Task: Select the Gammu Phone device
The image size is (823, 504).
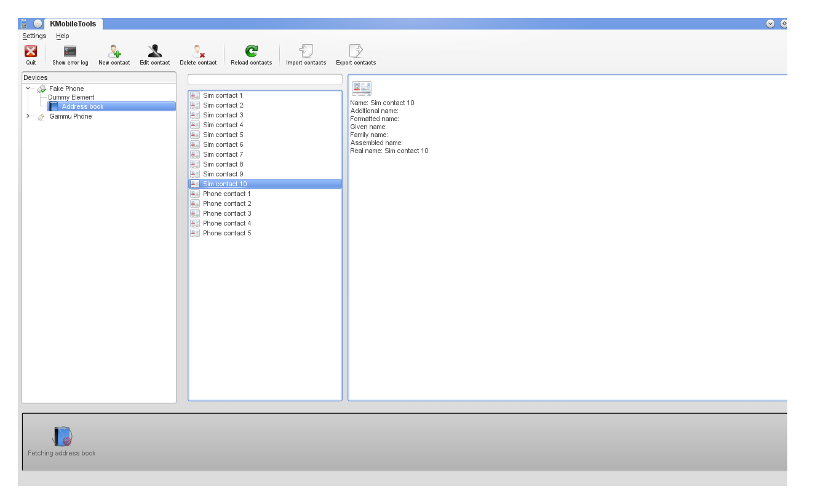Action: [71, 116]
